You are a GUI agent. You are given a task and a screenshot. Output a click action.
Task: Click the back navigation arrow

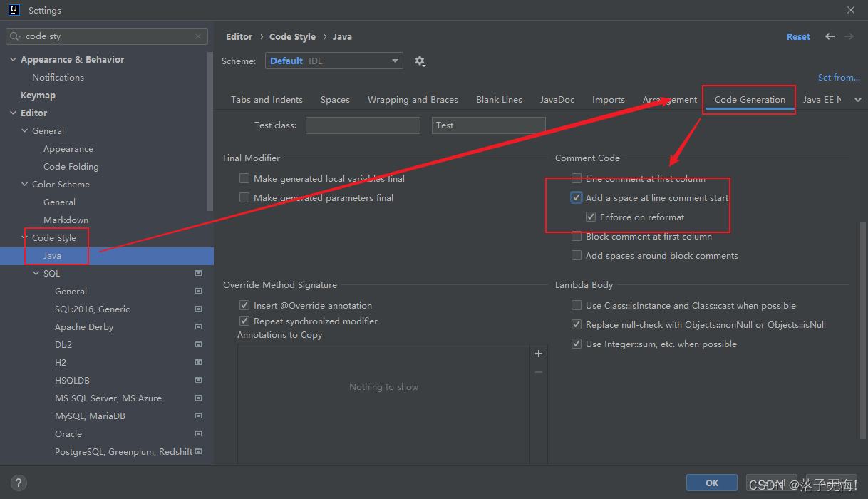click(830, 36)
